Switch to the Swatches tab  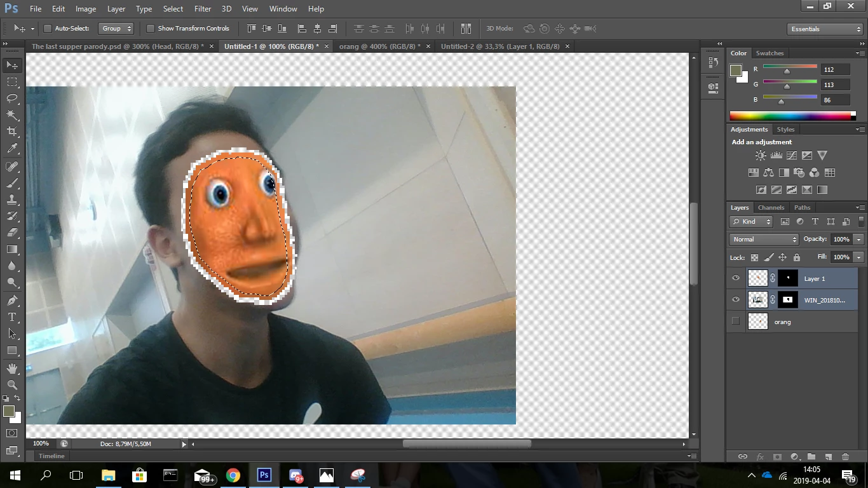[x=770, y=53]
